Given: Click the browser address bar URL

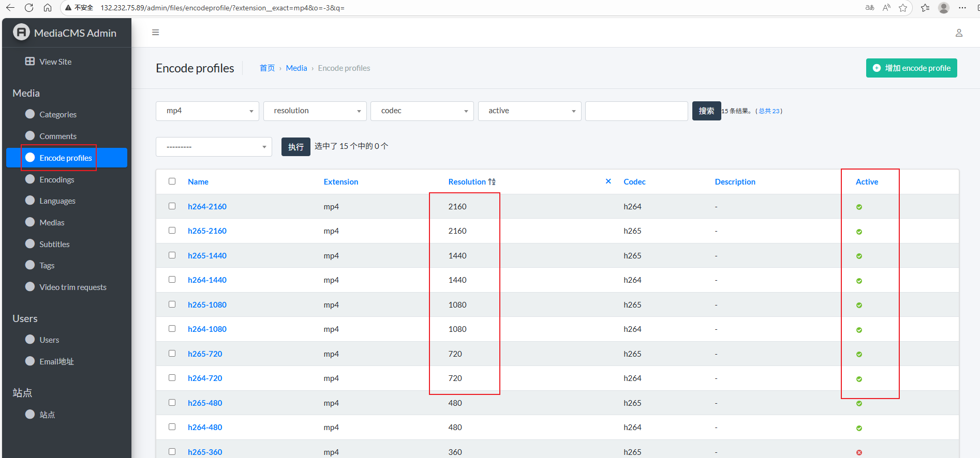Looking at the screenshot, I should [222, 8].
